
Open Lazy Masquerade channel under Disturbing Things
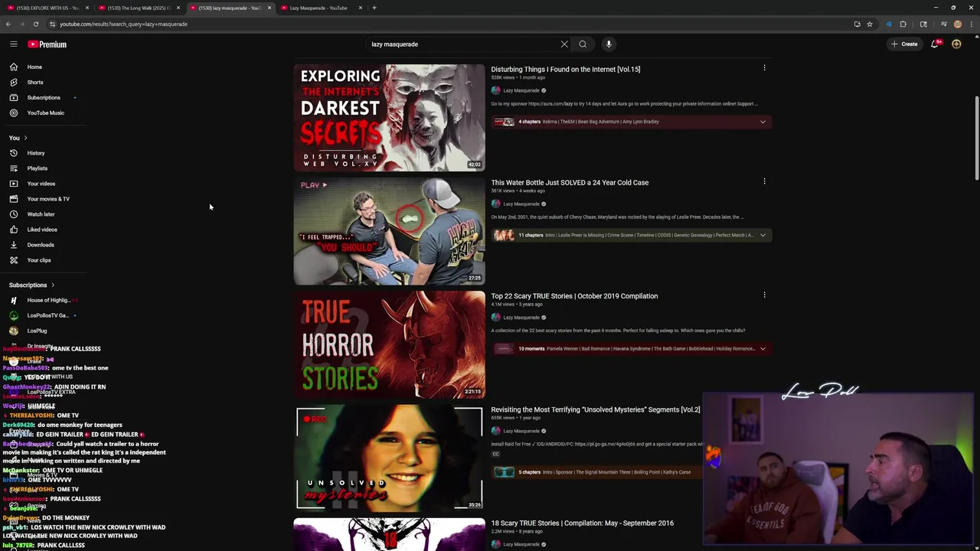point(521,90)
